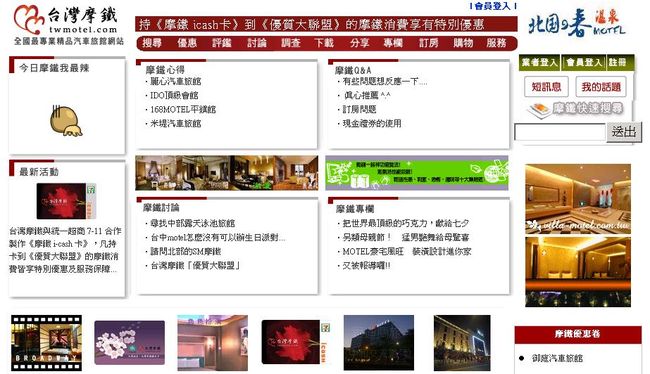This screenshot has width=650, height=374.
Task: Click the 最新活動 section heading
Action: coord(39,172)
